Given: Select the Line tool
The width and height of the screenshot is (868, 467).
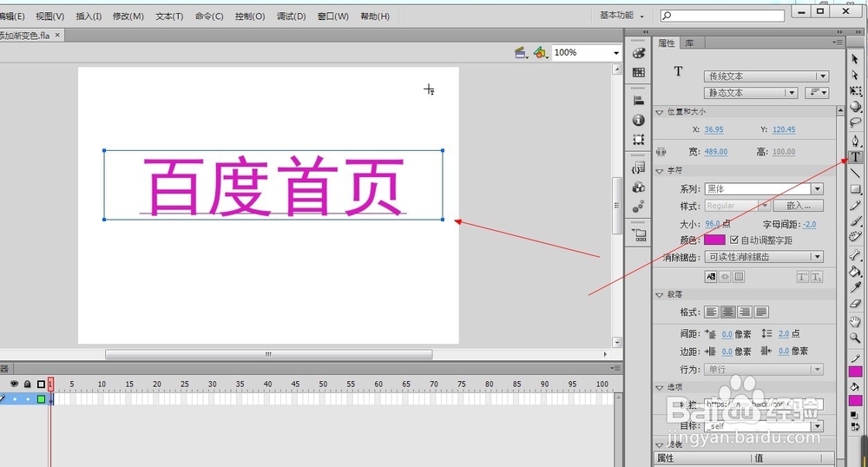Looking at the screenshot, I should click(855, 174).
